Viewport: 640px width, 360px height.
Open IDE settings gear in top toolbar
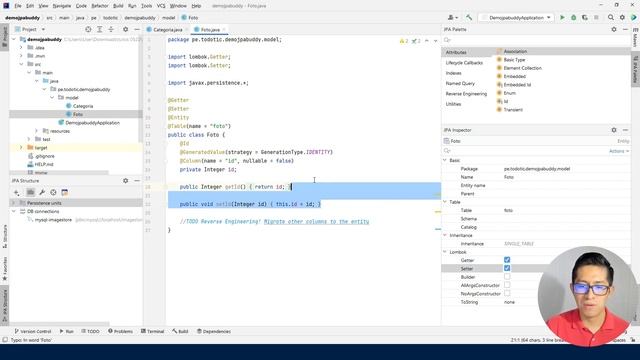pyautogui.click(x=622, y=18)
